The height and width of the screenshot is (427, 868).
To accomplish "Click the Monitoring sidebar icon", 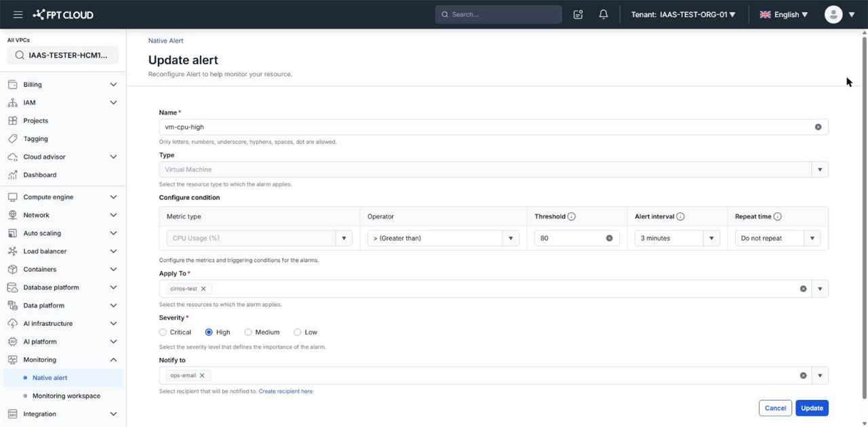I will pos(12,360).
